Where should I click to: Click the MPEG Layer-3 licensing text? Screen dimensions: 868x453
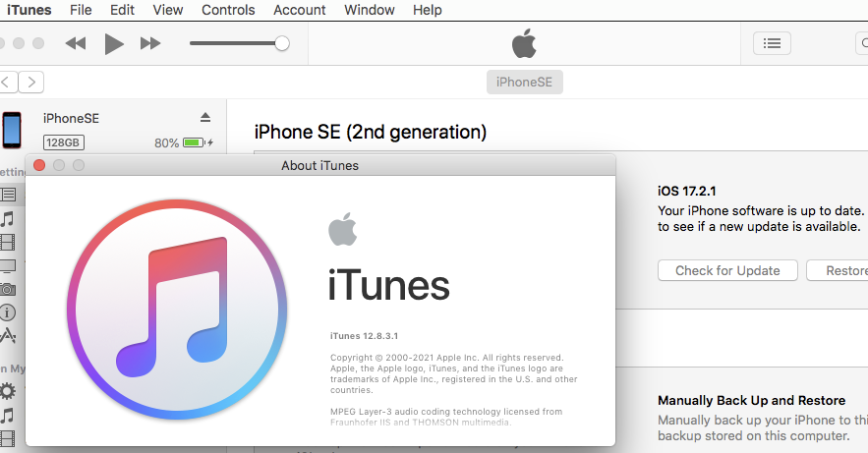click(446, 417)
